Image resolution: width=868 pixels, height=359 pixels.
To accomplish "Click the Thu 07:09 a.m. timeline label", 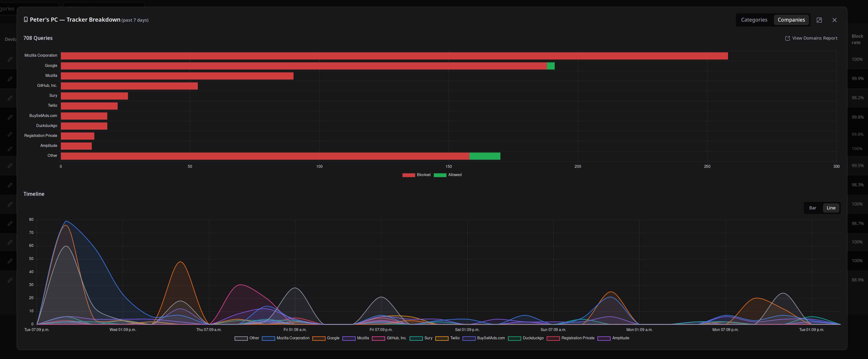I will click(209, 330).
